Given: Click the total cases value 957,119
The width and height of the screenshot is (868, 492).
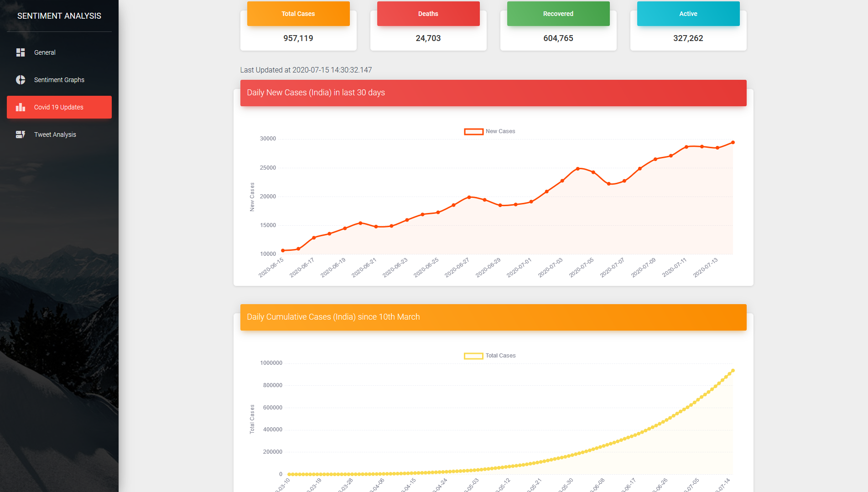Looking at the screenshot, I should tap(298, 38).
